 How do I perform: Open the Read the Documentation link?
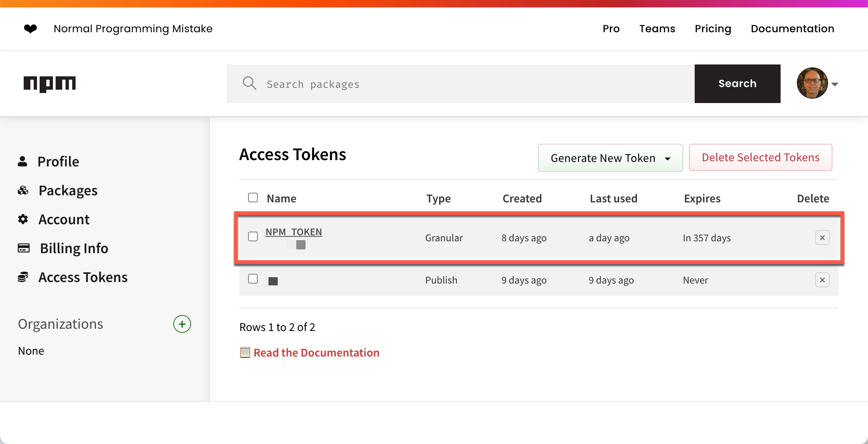[x=316, y=352]
